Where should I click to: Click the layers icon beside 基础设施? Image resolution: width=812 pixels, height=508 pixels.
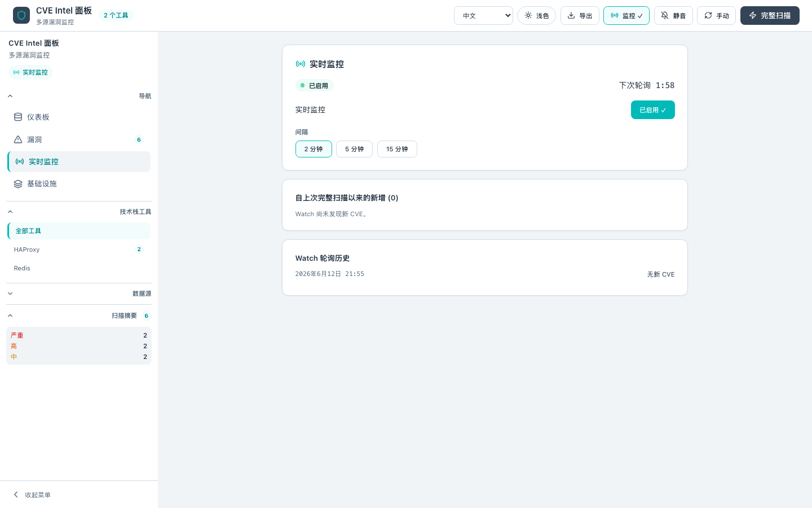point(18,183)
